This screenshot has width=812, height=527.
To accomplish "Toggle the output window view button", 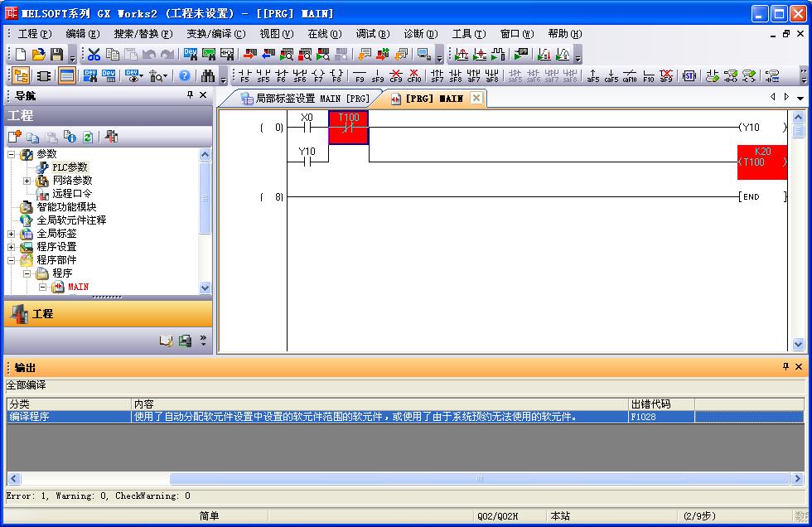I will click(66, 76).
